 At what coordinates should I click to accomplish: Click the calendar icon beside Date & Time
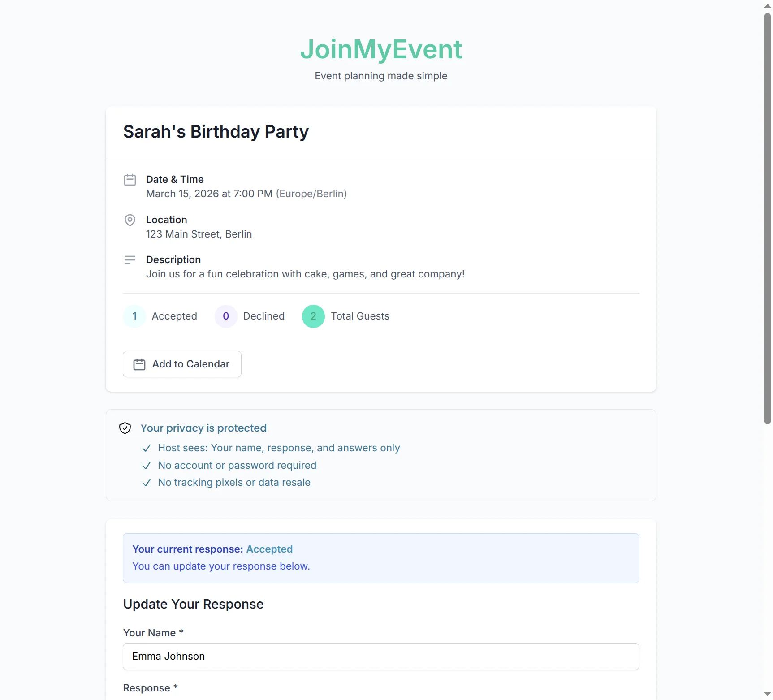(130, 179)
